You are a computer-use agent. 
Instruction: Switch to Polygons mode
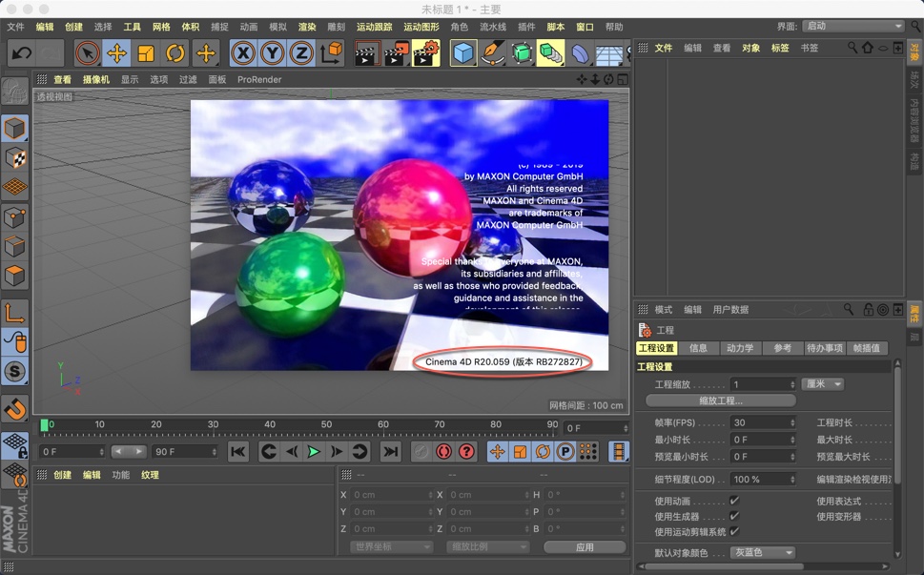pyautogui.click(x=14, y=276)
